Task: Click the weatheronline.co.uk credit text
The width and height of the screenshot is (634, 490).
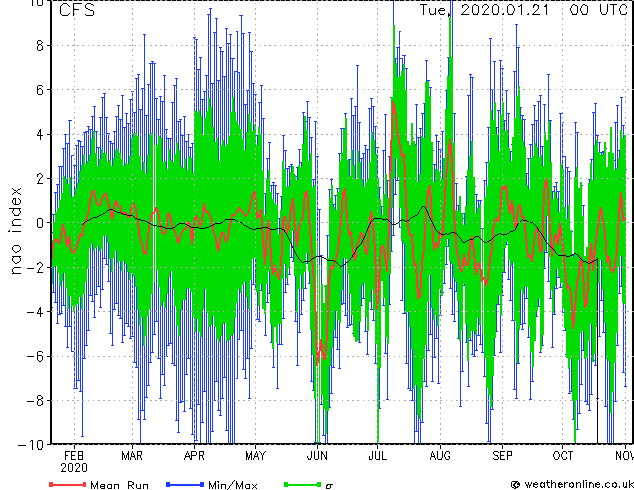Action: [579, 484]
